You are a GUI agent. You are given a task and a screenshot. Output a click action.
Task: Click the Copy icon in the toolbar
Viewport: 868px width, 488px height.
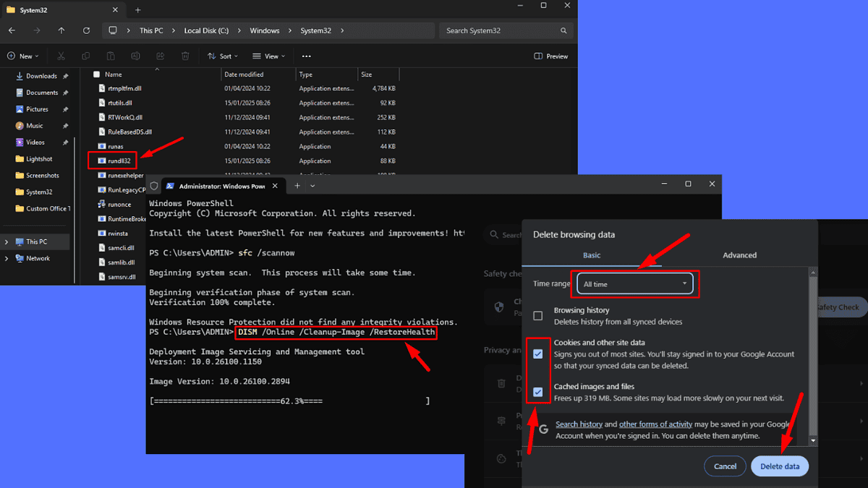tap(85, 56)
